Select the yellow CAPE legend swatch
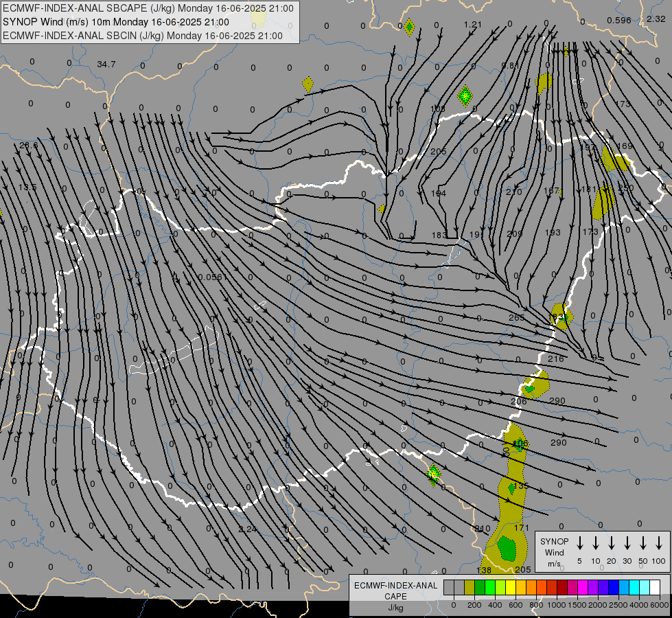Image resolution: width=672 pixels, height=618 pixels. [x=511, y=588]
